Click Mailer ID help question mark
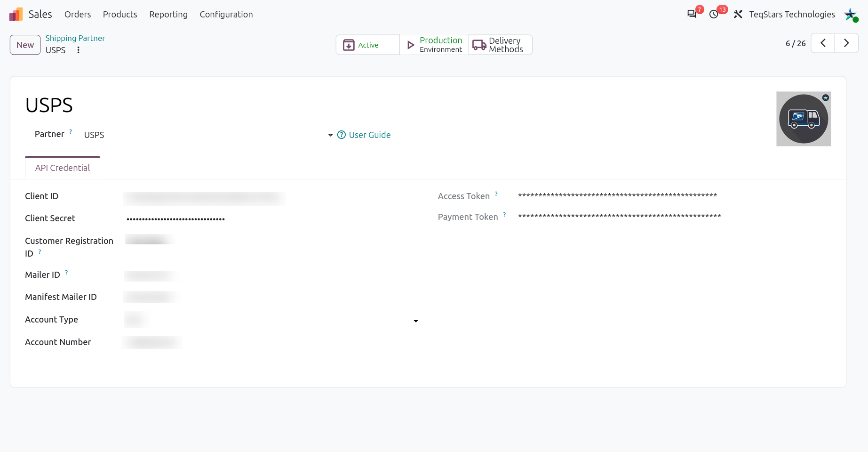The width and height of the screenshot is (868, 452). (66, 273)
